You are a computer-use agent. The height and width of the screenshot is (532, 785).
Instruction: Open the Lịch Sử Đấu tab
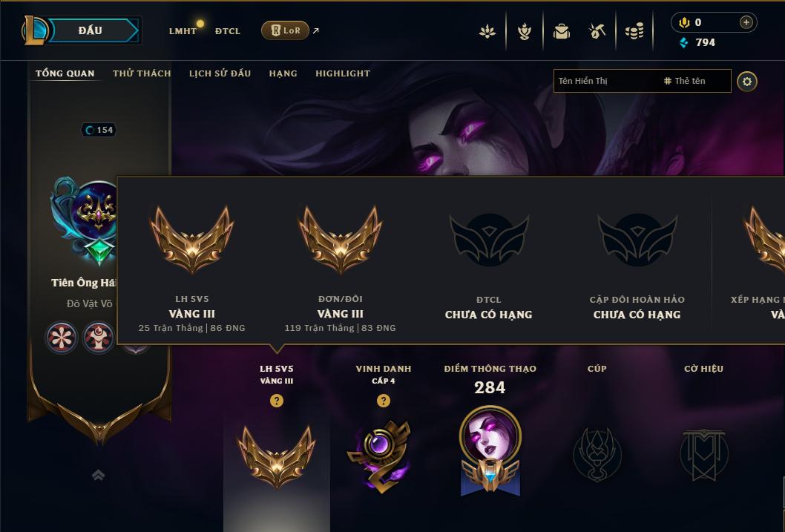(x=220, y=73)
